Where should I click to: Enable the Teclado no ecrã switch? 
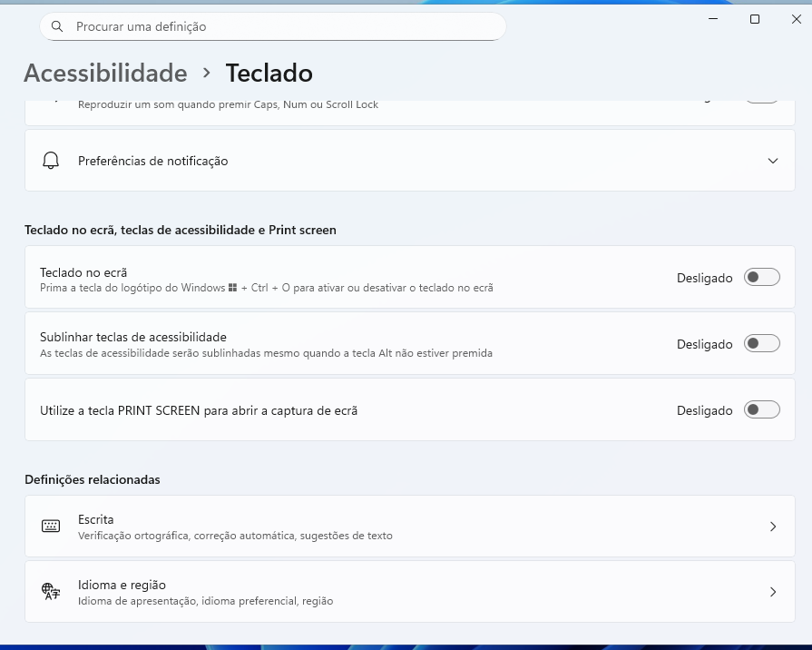tap(761, 278)
